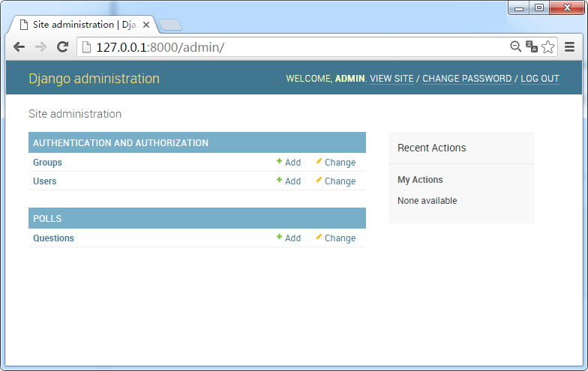The height and width of the screenshot is (371, 588).
Task: Click the View Site link
Action: [391, 79]
